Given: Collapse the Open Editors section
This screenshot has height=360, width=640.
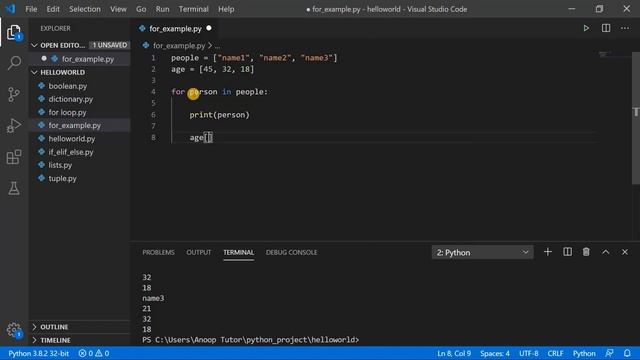Looking at the screenshot, I should [x=35, y=45].
